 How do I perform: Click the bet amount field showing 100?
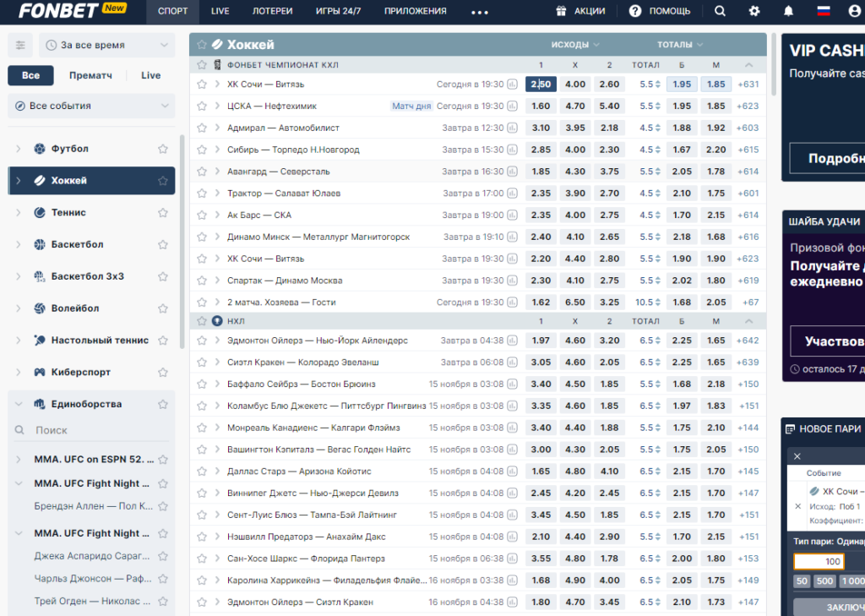point(819,561)
